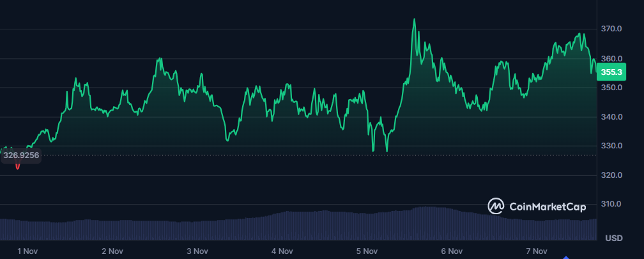This screenshot has width=644, height=259.
Task: Click the USD currency label
Action: 613,239
